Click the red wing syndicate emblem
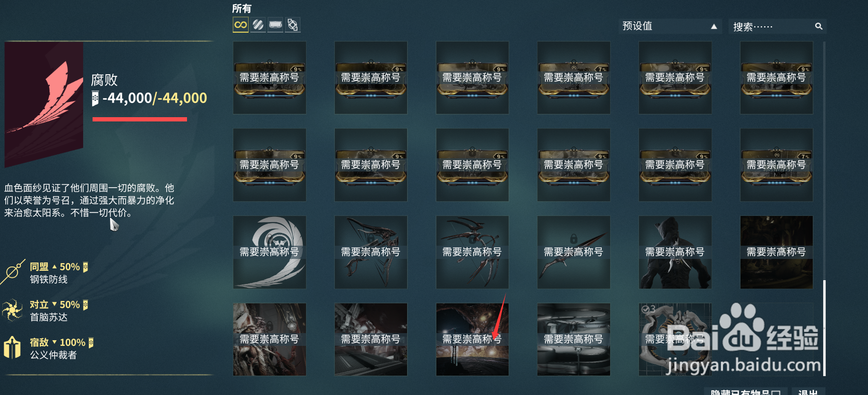Viewport: 868px width, 395px height. pos(44,104)
